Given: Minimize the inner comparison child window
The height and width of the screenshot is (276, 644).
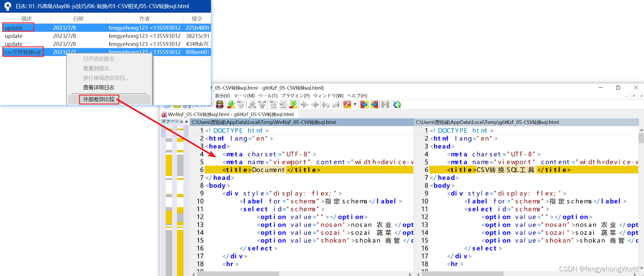Looking at the screenshot, I should click(627, 96).
